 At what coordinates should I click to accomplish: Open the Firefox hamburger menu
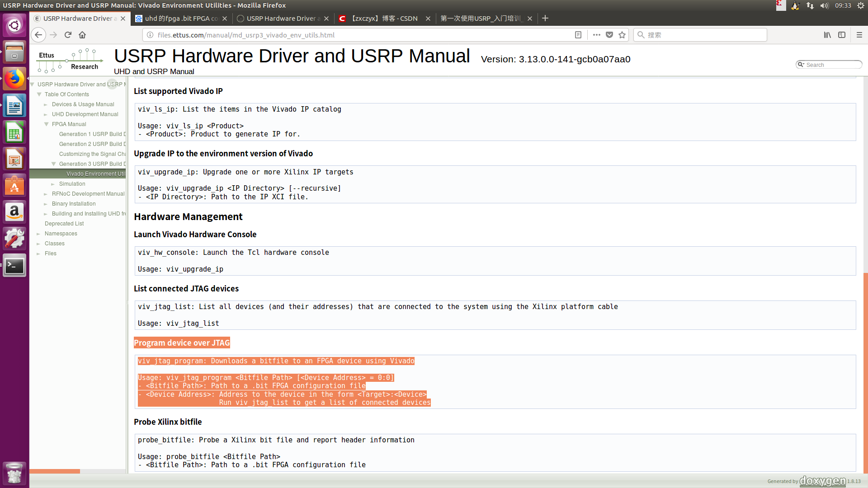point(859,35)
